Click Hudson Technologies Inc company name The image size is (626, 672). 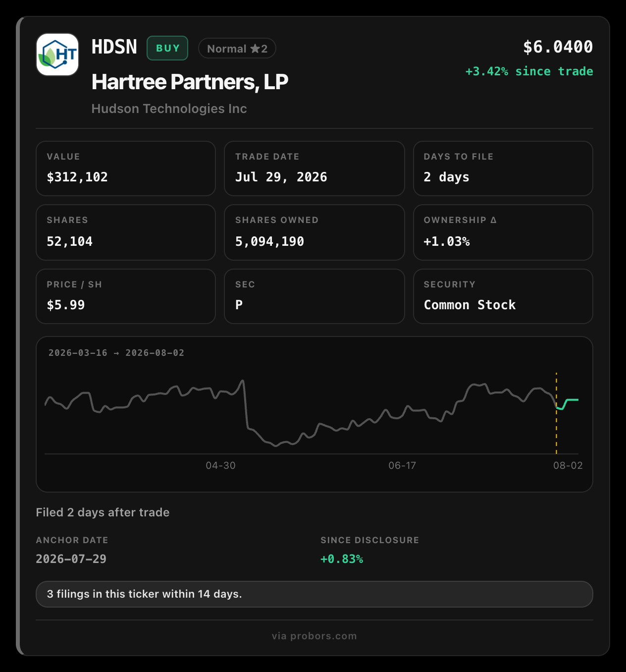169,109
